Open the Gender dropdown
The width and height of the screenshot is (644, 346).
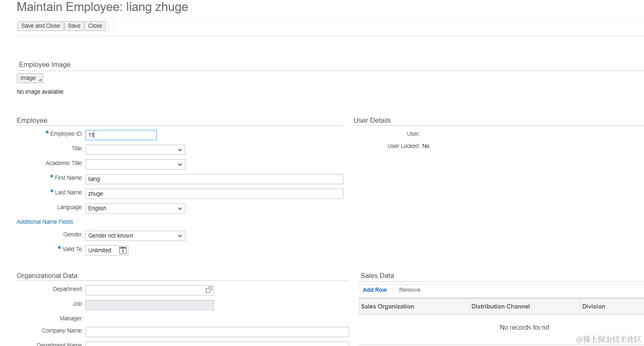click(135, 236)
